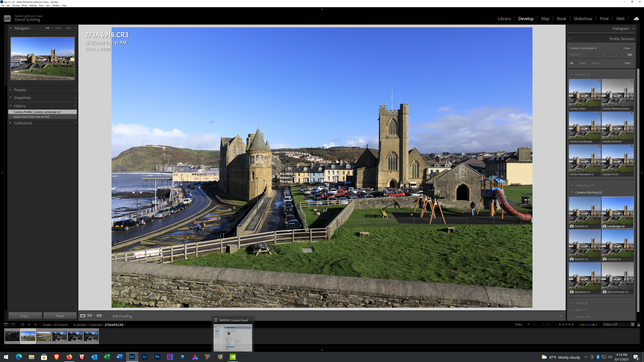Open the Develop menu in menu bar

coord(15,6)
